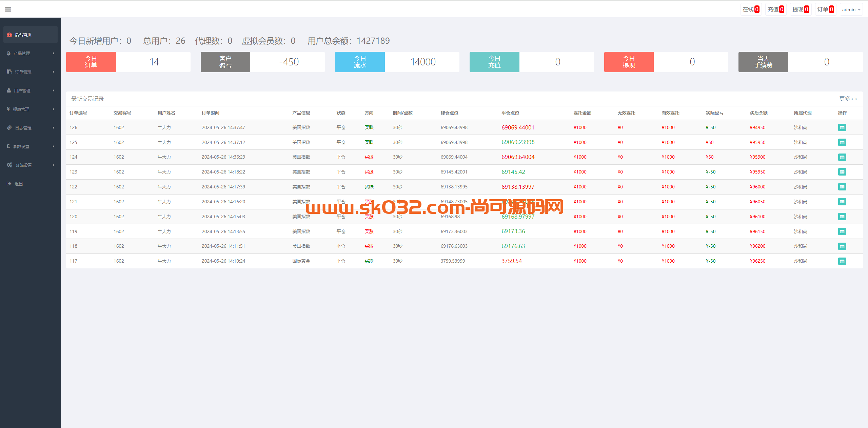Screen dimensions: 868x428
Task: View details icon for order 117
Action: click(x=842, y=261)
